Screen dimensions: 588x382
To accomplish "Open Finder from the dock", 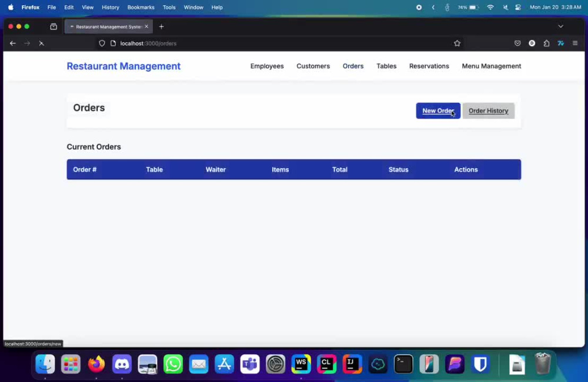I will [45, 364].
